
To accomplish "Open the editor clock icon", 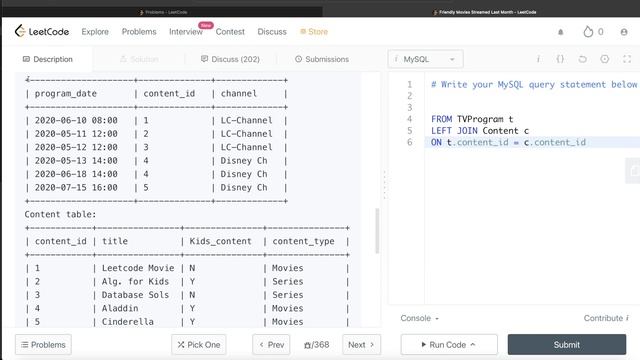I will [604, 59].
